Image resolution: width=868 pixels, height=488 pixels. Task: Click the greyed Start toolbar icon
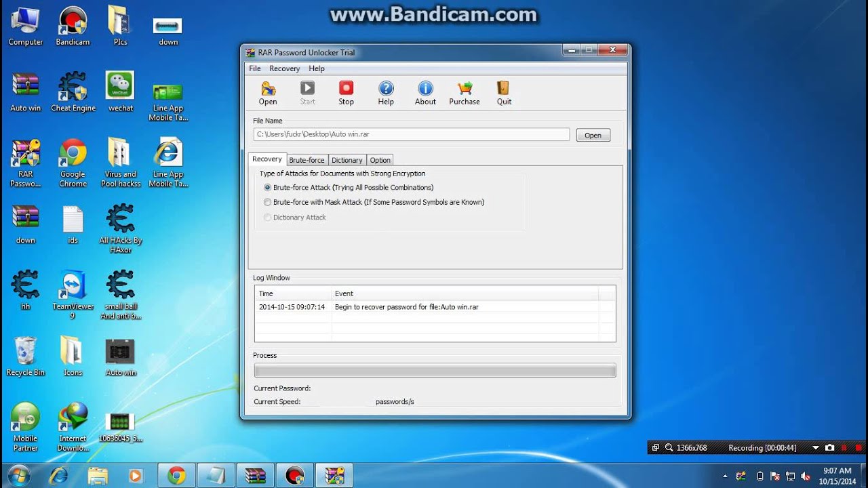coord(308,93)
